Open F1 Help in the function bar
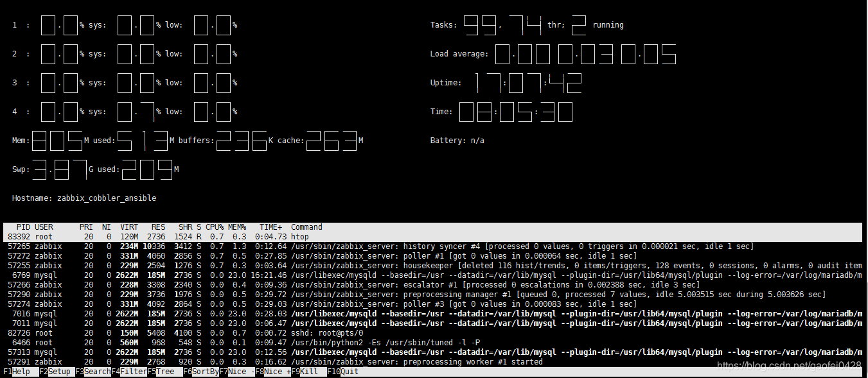 (x=21, y=372)
